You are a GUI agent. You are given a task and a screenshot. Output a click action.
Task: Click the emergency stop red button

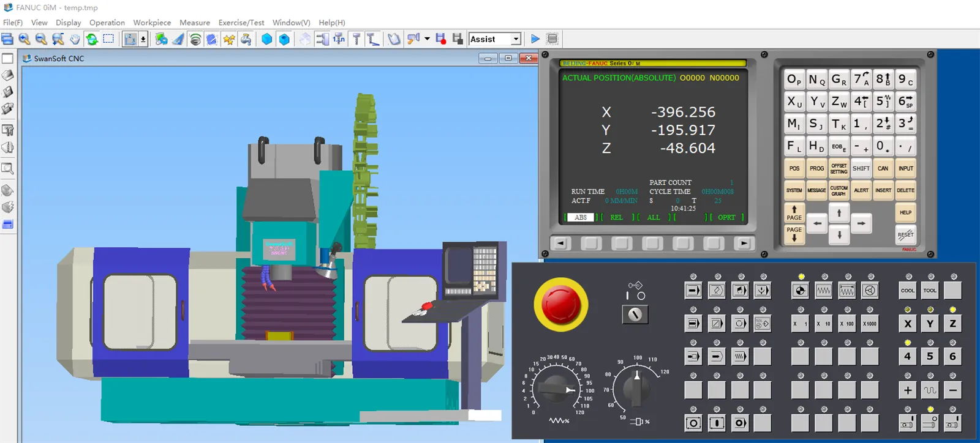point(560,305)
